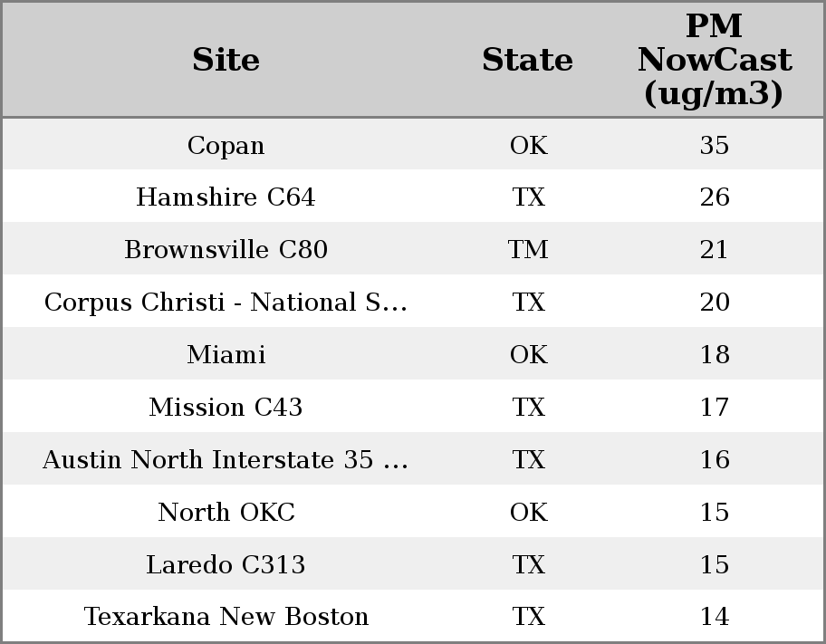Click the OK state cell for North OKC

coord(528,513)
